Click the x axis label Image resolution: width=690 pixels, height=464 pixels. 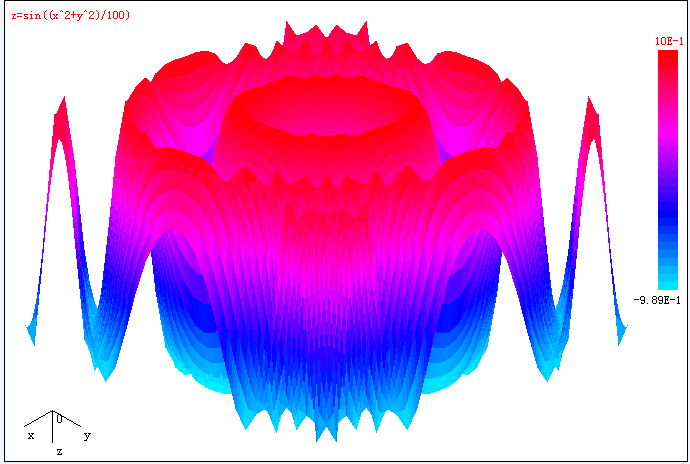[31, 436]
